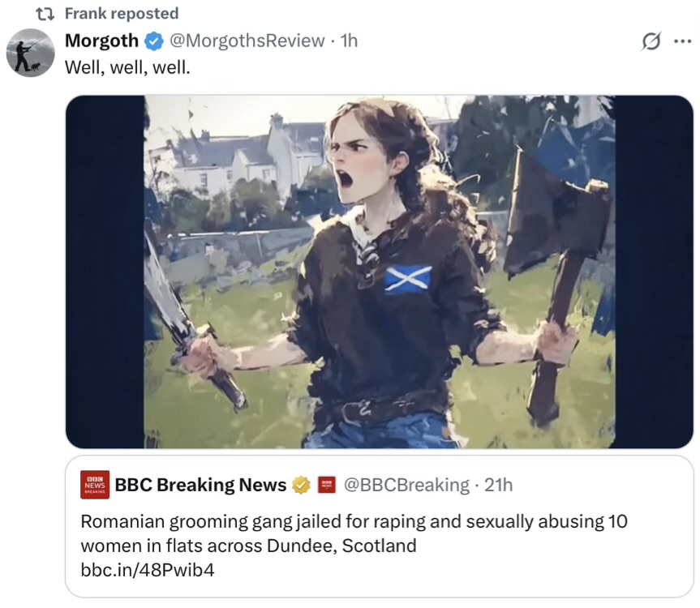Click the "Well, well, well." tweet text
Image resolution: width=700 pixels, height=608 pixels.
point(127,66)
